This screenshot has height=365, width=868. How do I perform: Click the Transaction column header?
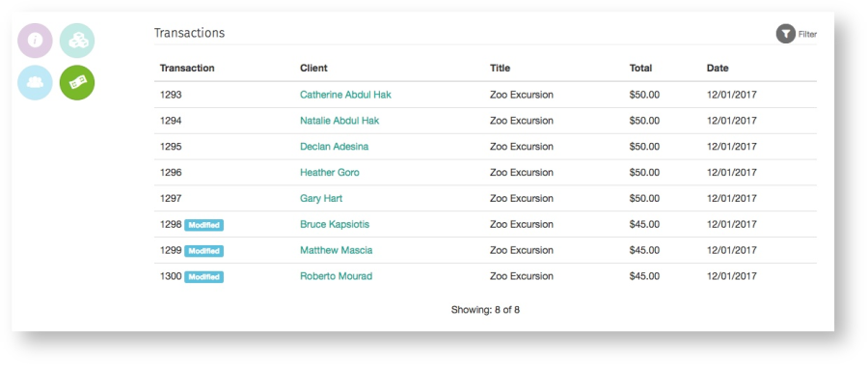click(187, 69)
